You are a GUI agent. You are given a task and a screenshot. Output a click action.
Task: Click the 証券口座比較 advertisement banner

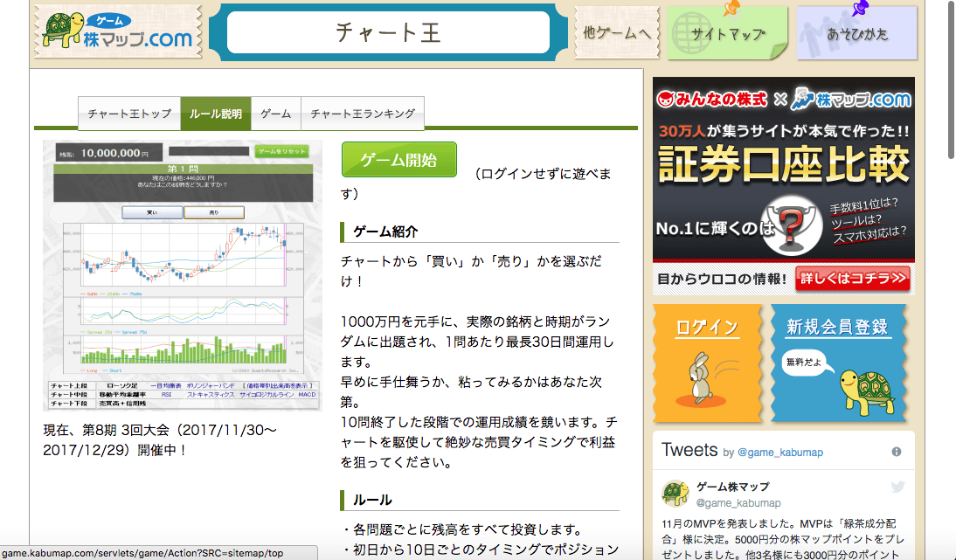click(x=783, y=175)
